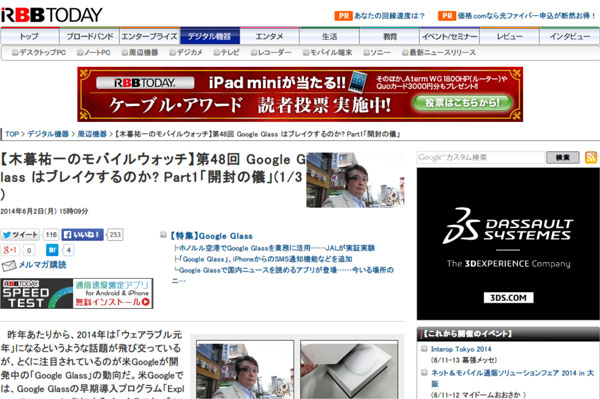Open the ブロードバンド navigation tab
Screen dimensions: 600x399
pyautogui.click(x=90, y=36)
